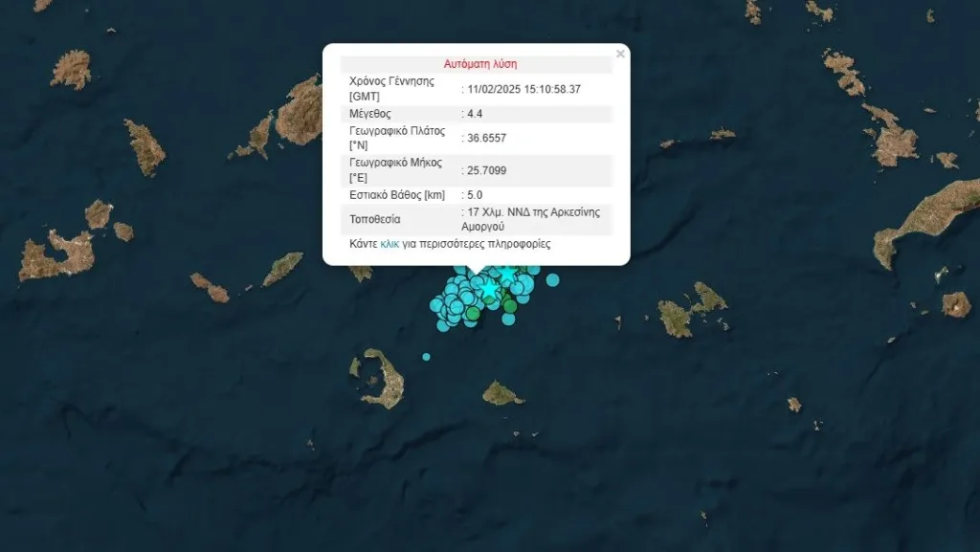The width and height of the screenshot is (980, 552).
Task: Select the latitude value 36.6557
Action: [x=486, y=138]
